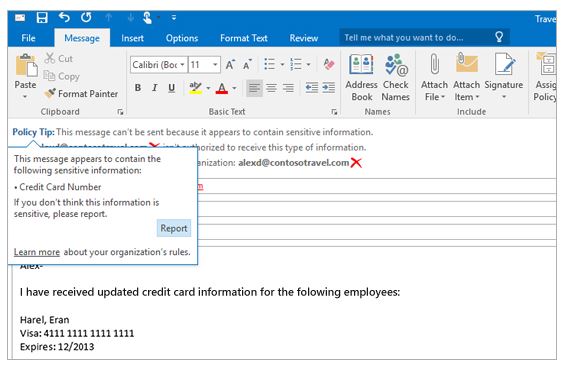565x369 pixels.
Task: Open touch/mouse mode button
Action: point(147,18)
